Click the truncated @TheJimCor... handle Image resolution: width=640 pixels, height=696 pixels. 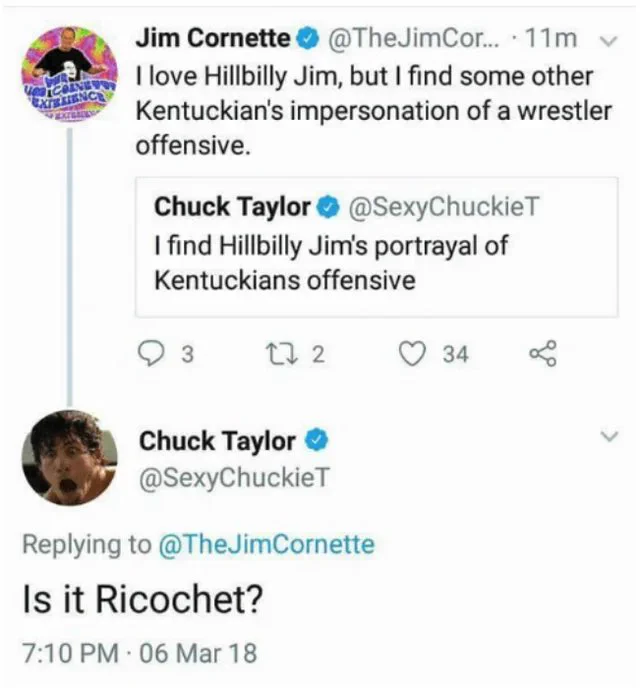click(414, 39)
